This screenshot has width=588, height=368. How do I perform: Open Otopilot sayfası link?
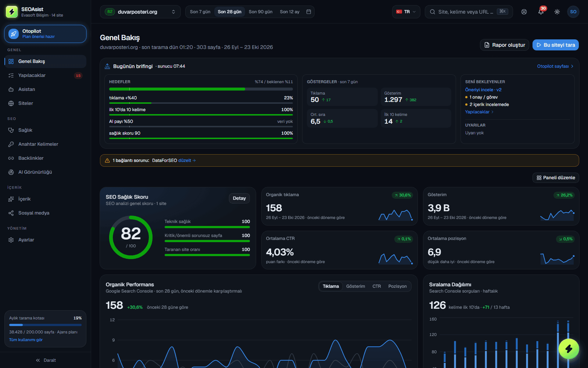(x=555, y=66)
